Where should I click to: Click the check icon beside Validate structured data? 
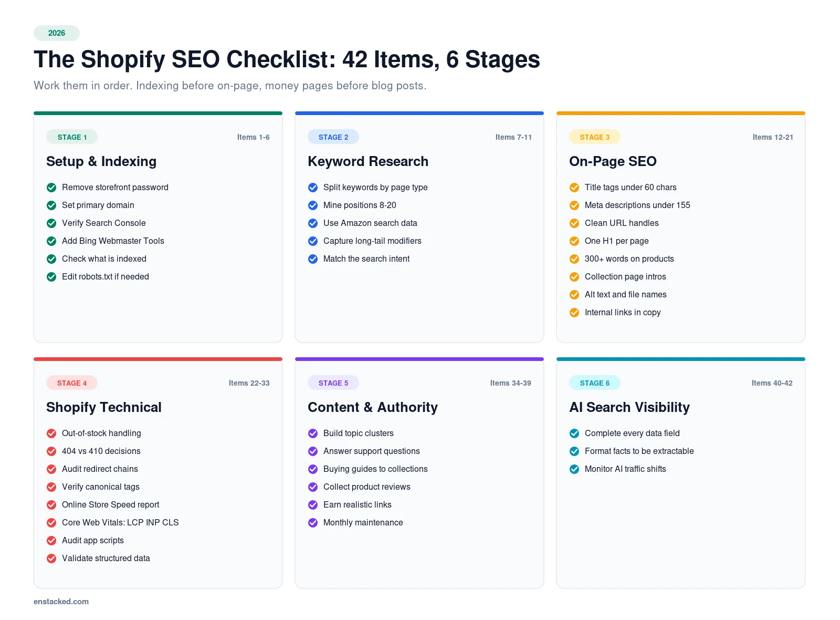51,559
